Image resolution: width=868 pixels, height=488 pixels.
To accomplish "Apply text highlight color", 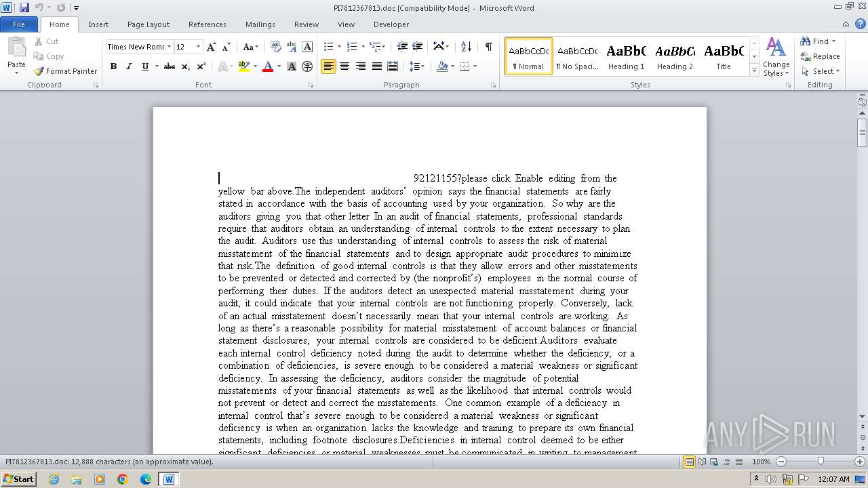I will pos(244,66).
